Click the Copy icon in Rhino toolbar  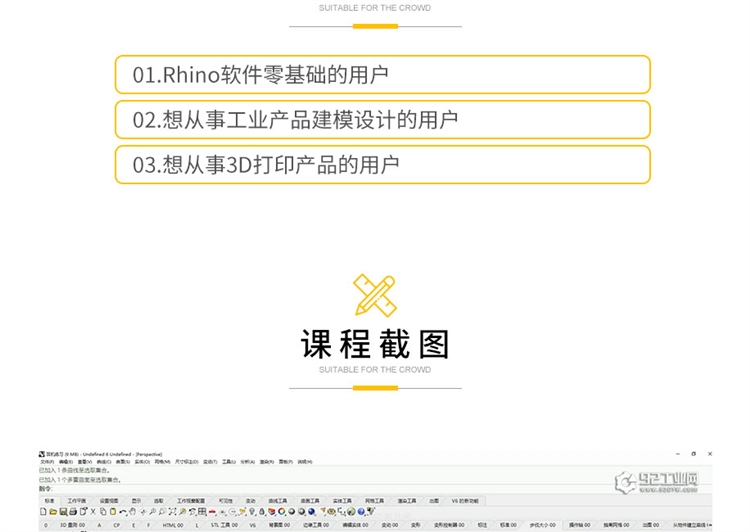(x=103, y=511)
